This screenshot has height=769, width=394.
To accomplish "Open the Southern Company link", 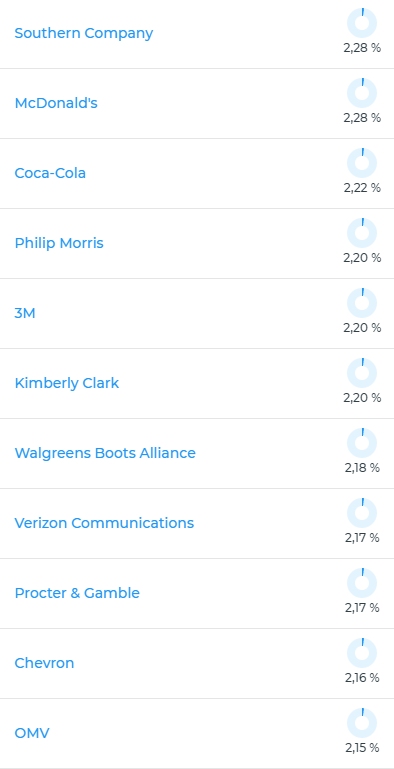I will pyautogui.click(x=84, y=33).
